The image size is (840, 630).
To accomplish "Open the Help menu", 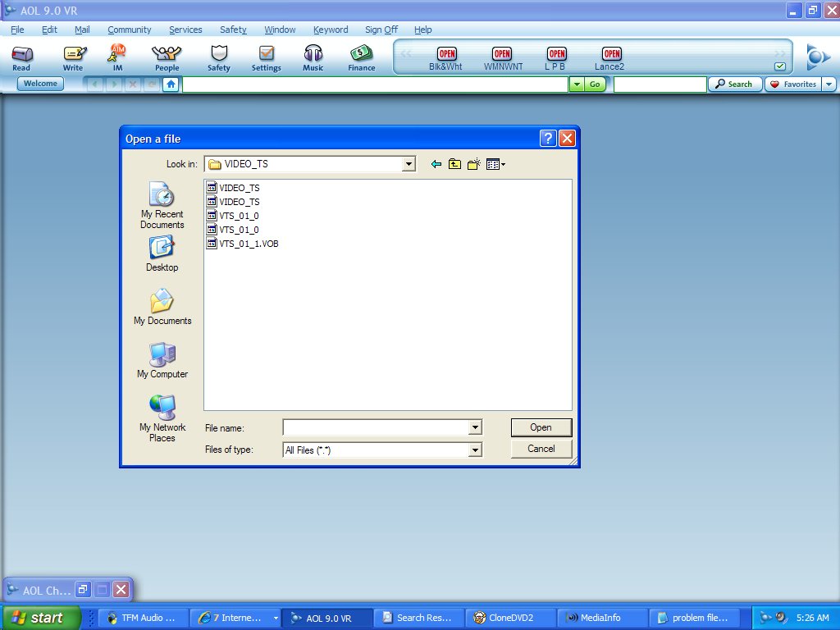I will (422, 30).
